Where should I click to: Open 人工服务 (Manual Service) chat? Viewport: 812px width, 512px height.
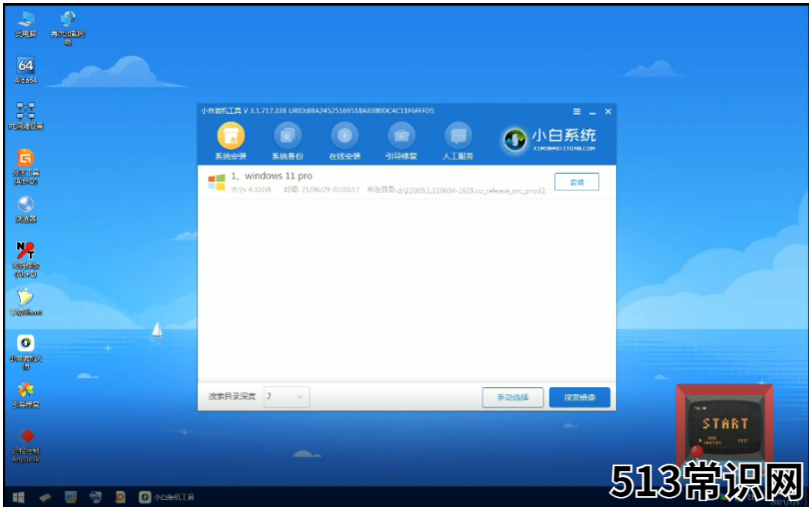coord(457,141)
